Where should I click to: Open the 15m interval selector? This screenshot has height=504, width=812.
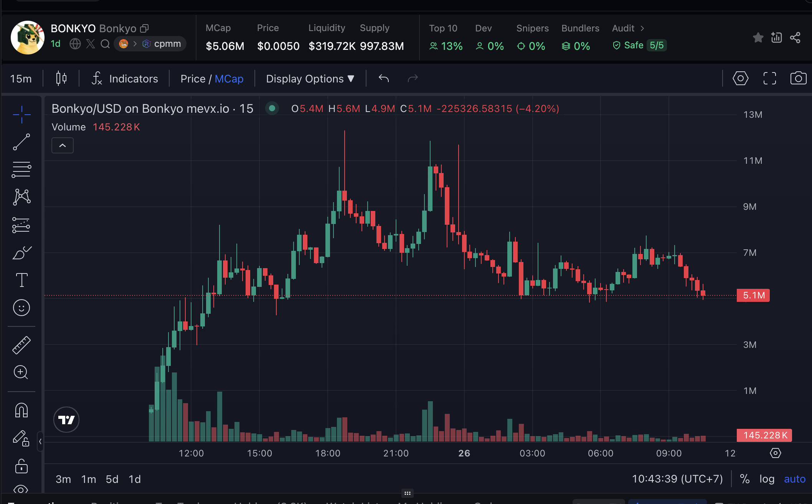coord(21,79)
